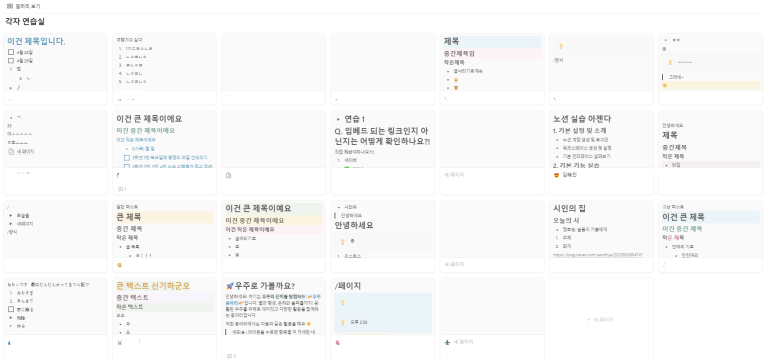Click the 오늘의 시 heading
The width and height of the screenshot is (773, 361).
566,220
